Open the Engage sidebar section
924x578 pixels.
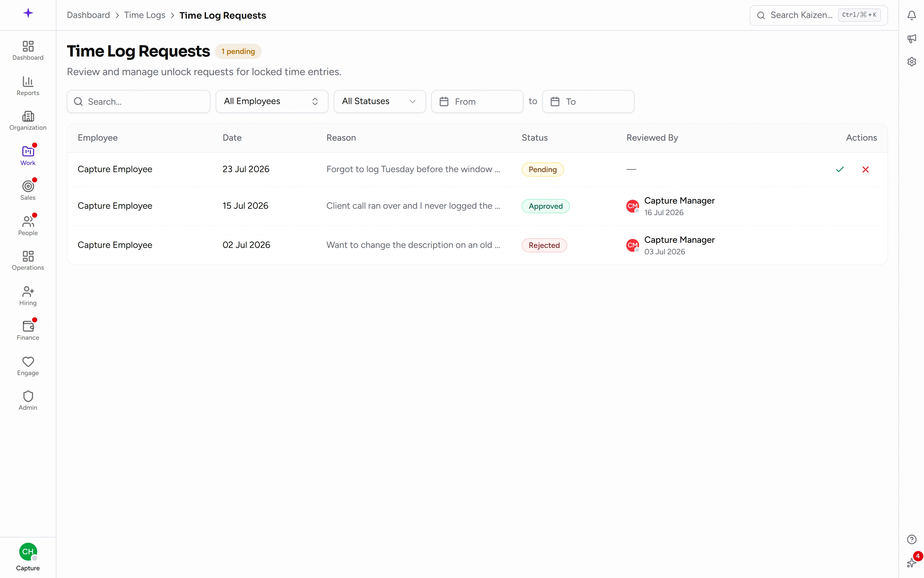(x=28, y=366)
